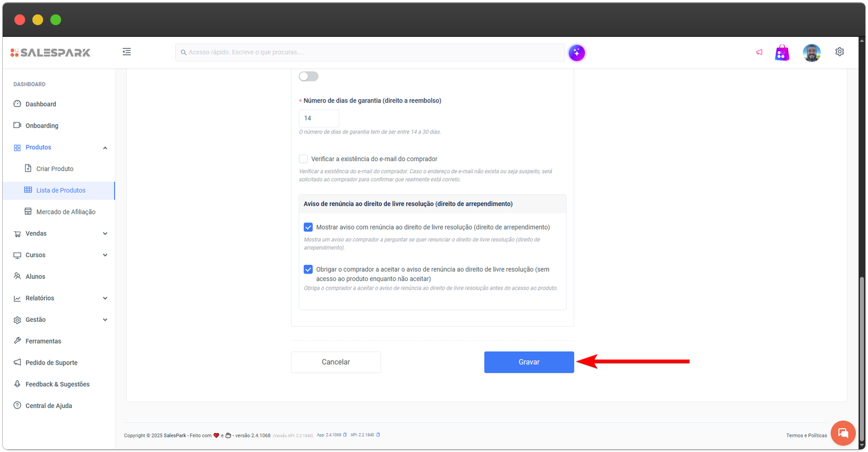Screen dimensions: 868x452
Task: Open the user profile avatar
Action: [x=812, y=53]
